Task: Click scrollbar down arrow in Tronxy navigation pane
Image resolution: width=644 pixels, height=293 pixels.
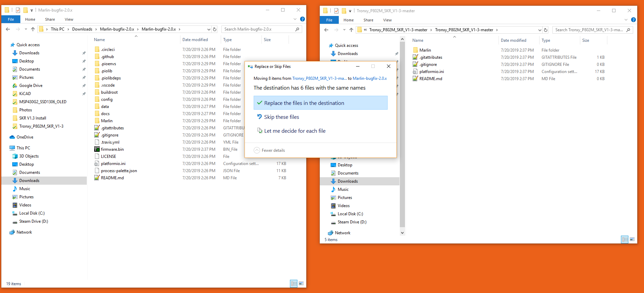Action: coord(402,233)
